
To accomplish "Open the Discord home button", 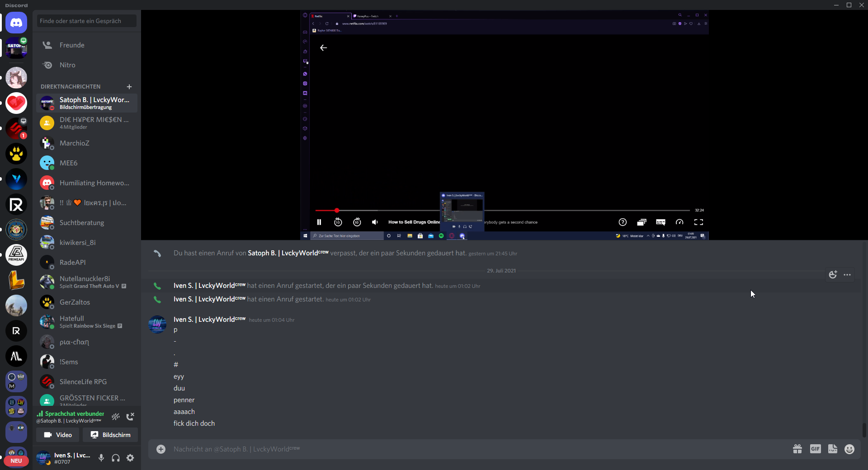I will pyautogui.click(x=16, y=23).
